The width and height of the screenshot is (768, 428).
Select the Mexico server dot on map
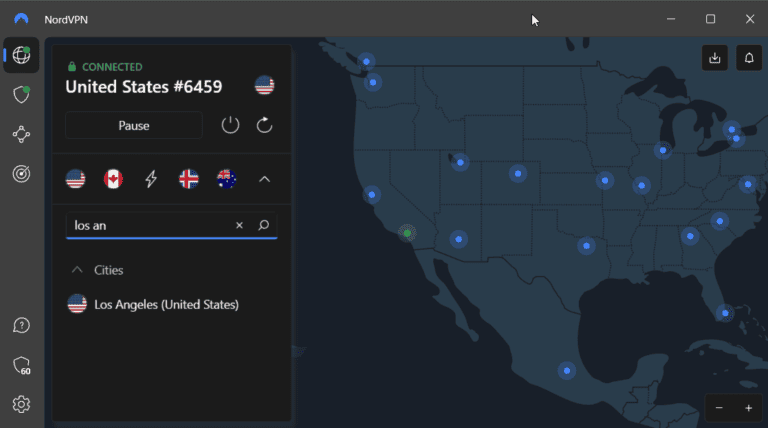[567, 370]
